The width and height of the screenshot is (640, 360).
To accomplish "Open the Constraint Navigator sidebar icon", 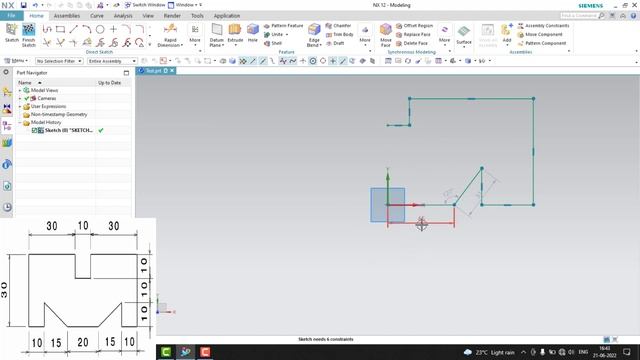I will point(7,109).
